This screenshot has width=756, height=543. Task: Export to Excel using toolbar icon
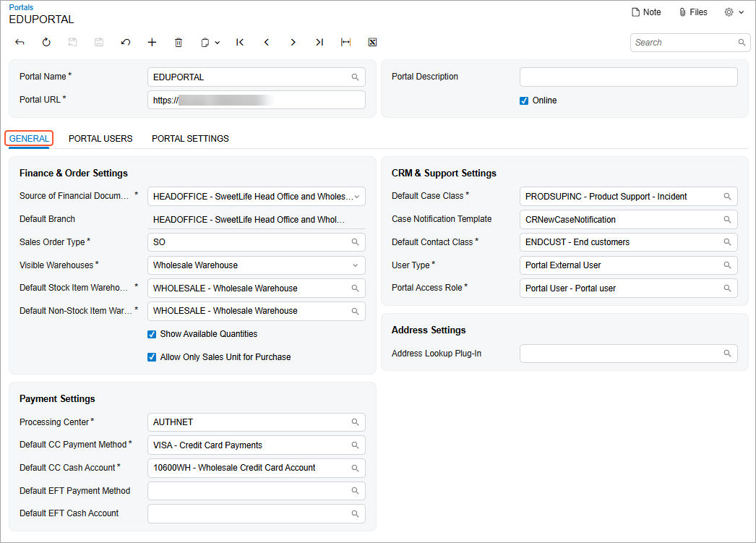(x=372, y=43)
